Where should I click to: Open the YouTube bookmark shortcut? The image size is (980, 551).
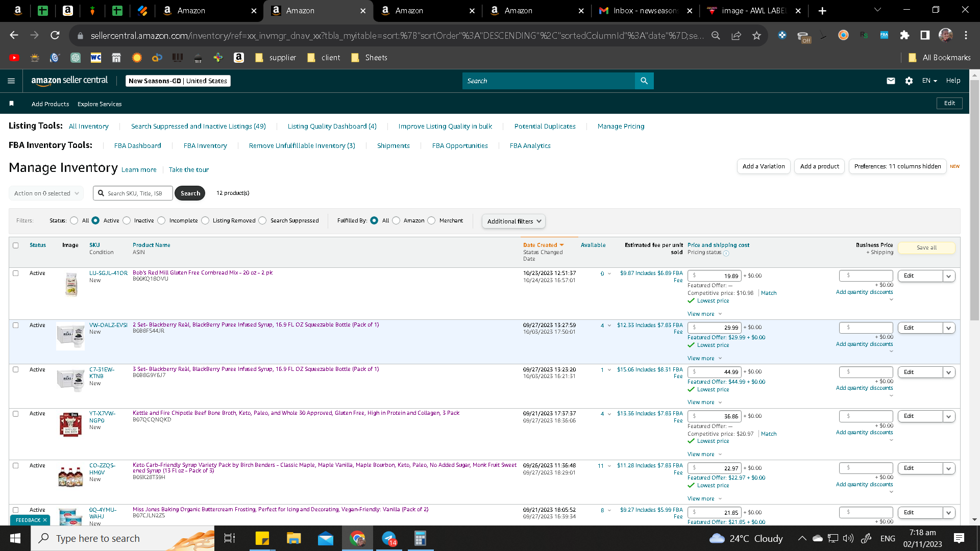14,58
